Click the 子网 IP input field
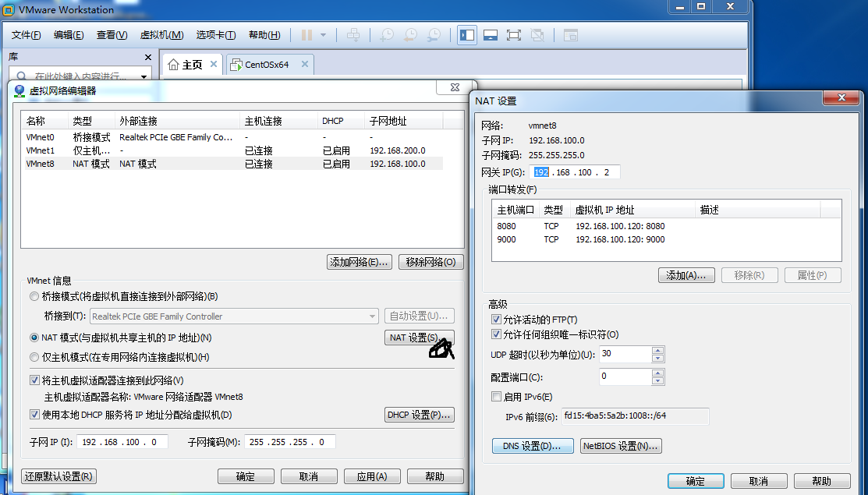The height and width of the screenshot is (495, 868). click(x=122, y=442)
